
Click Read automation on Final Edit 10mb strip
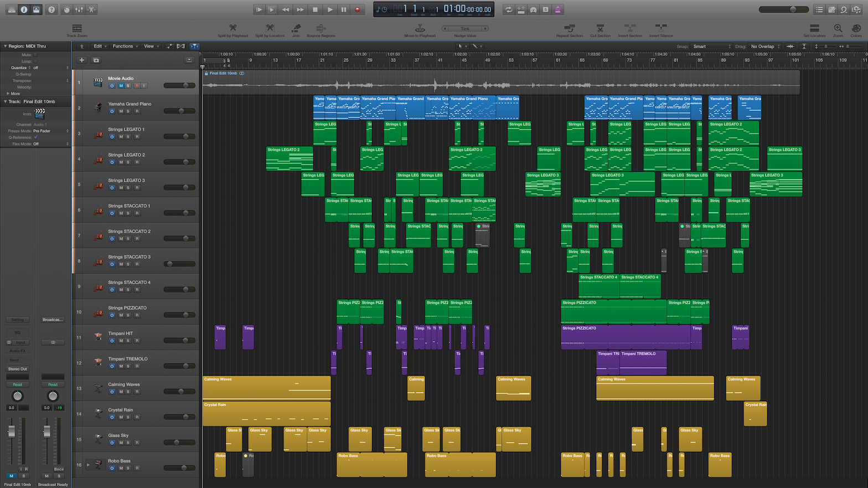tap(17, 384)
